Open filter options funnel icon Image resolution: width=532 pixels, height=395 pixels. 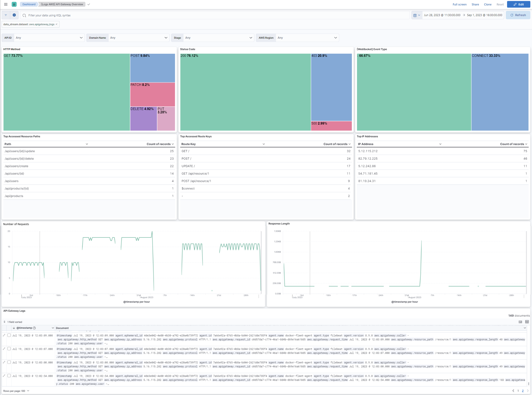5,15
